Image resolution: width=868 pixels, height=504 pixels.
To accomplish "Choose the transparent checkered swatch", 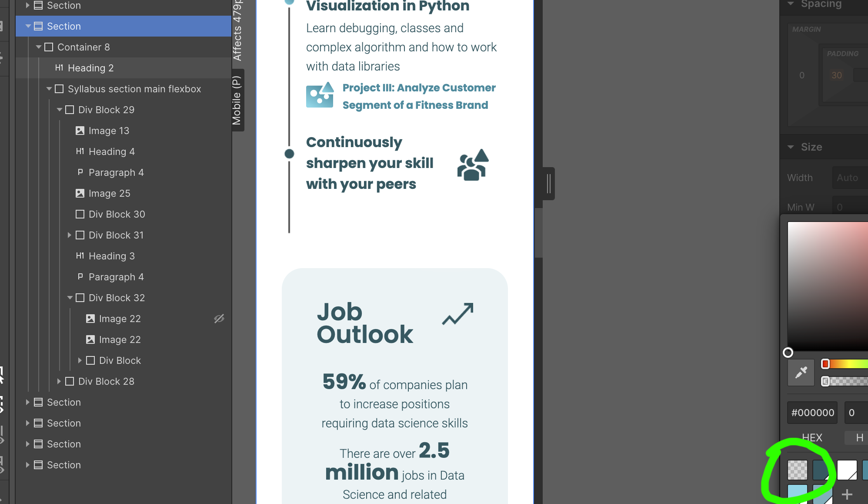I will pos(797,470).
